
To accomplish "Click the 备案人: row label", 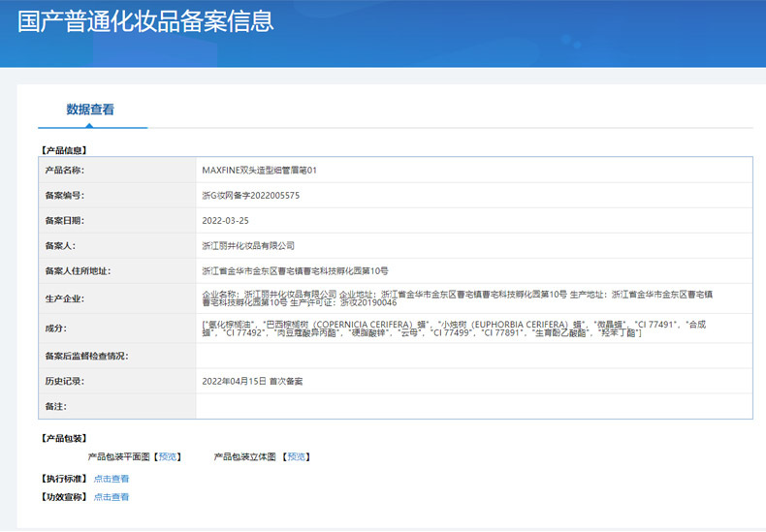I will pos(60,246).
